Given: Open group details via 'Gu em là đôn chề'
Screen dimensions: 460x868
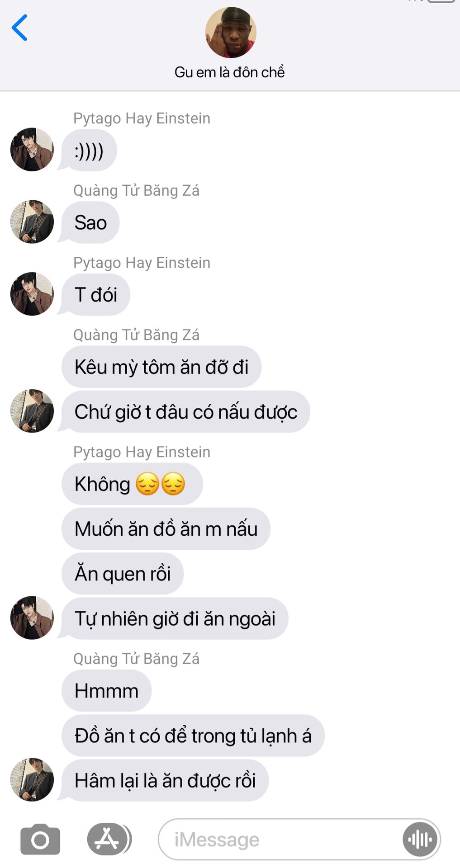Looking at the screenshot, I should click(230, 72).
